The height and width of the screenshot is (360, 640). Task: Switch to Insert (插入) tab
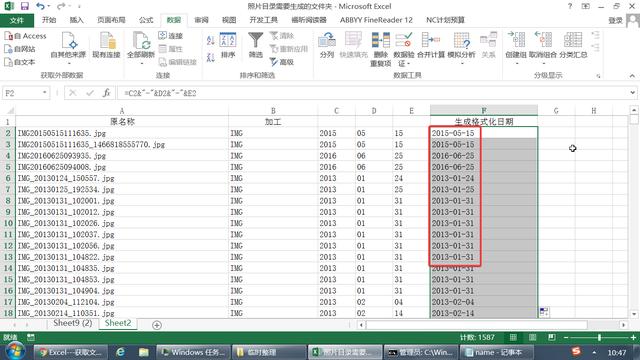tap(76, 20)
